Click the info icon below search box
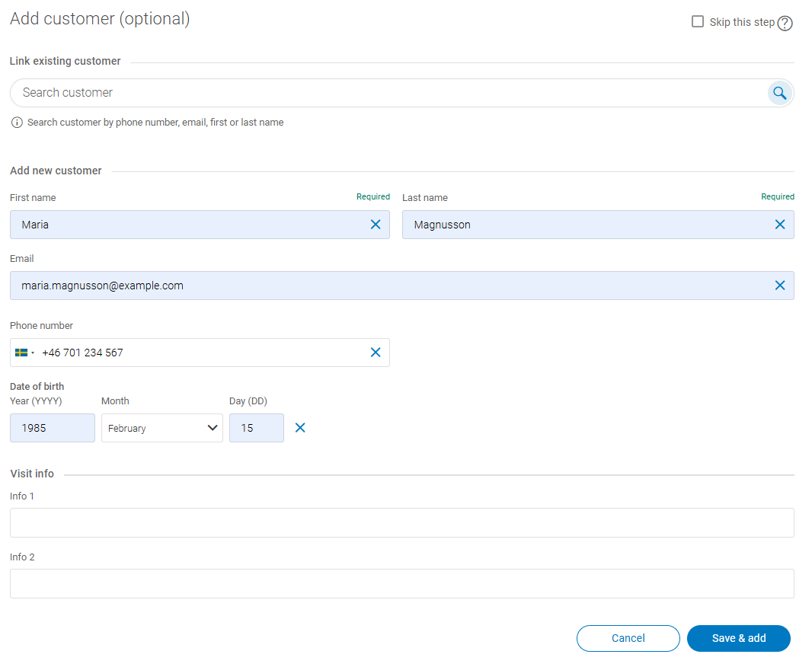Viewport: 812px width, 667px height. tap(17, 123)
